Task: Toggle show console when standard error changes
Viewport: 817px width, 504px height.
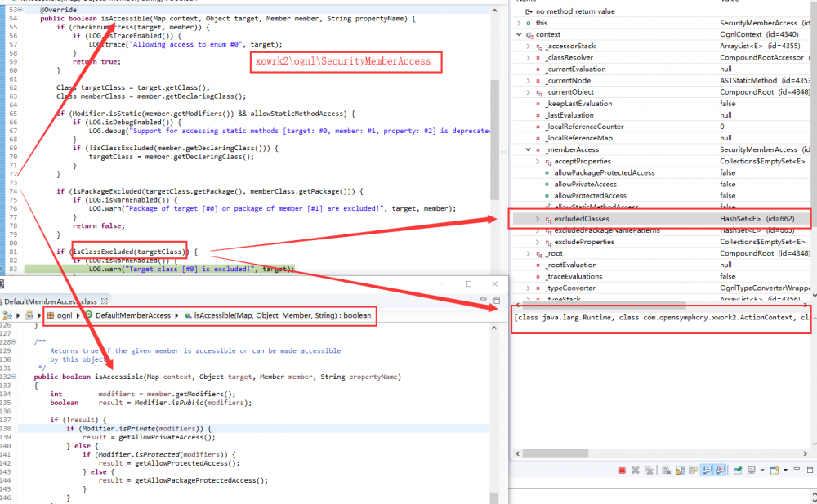Action: [720, 470]
